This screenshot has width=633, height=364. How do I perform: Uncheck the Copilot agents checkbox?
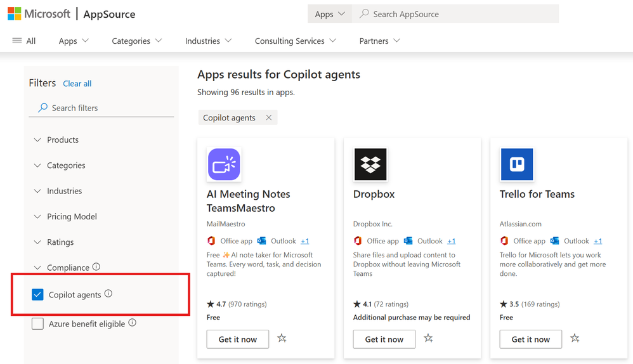point(37,295)
